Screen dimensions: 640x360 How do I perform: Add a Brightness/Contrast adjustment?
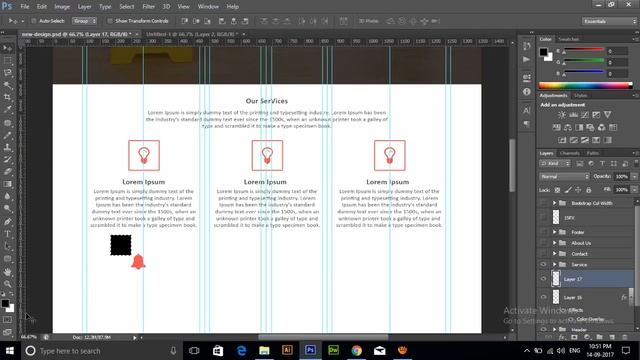(562, 115)
